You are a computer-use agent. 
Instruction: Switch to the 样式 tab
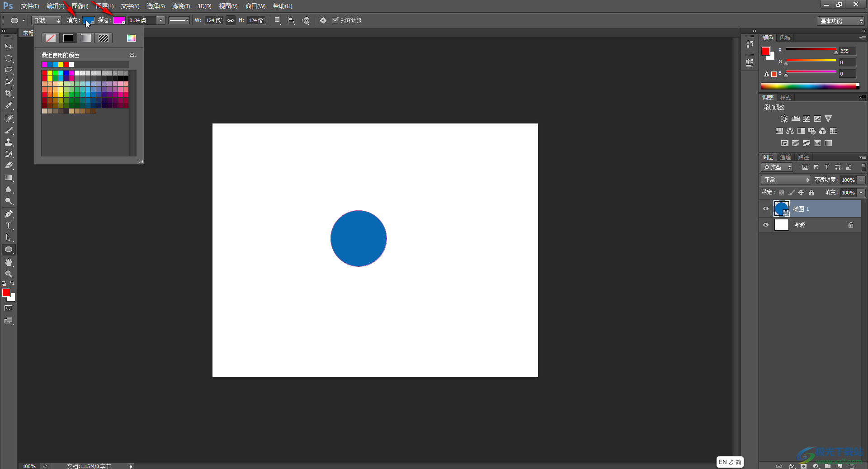tap(786, 98)
